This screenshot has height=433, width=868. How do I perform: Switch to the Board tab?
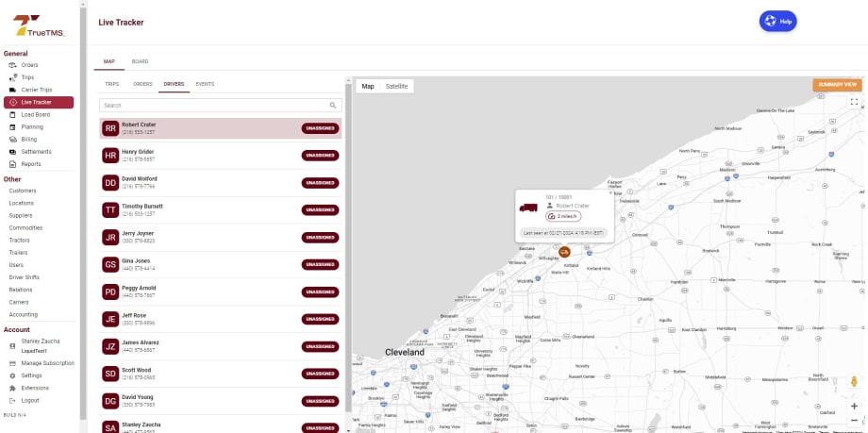tap(140, 61)
